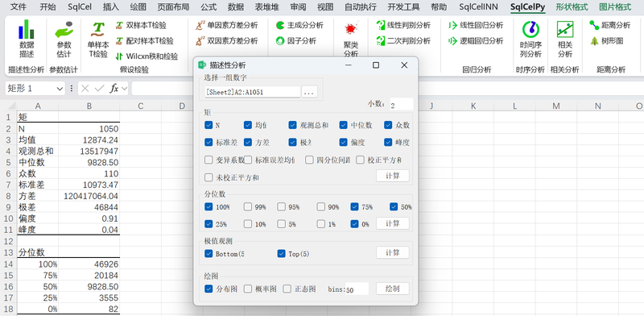Open the 公式 ribbon tab
This screenshot has height=316, width=644.
[208, 7]
